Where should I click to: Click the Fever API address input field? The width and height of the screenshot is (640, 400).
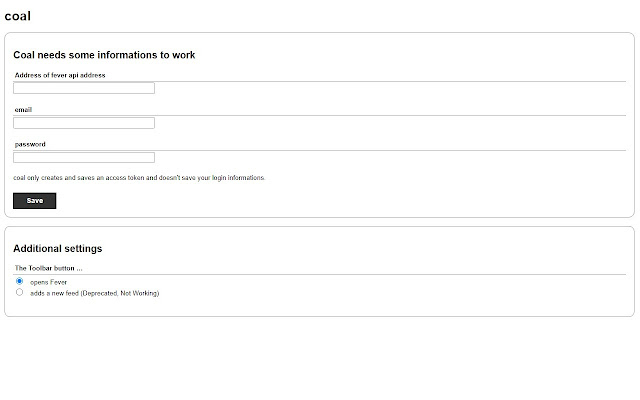(x=84, y=88)
